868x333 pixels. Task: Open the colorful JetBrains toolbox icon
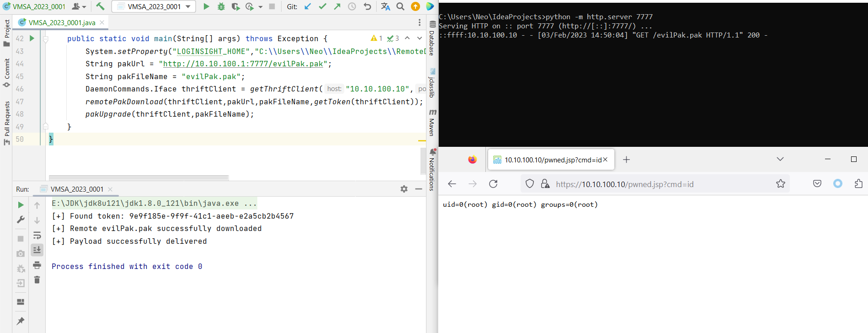[x=430, y=6]
